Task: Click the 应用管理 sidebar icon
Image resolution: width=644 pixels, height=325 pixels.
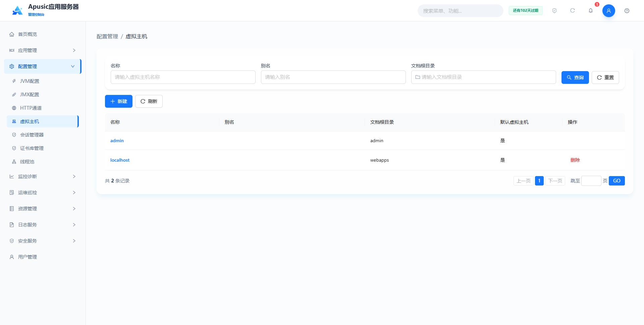Action: (x=12, y=50)
